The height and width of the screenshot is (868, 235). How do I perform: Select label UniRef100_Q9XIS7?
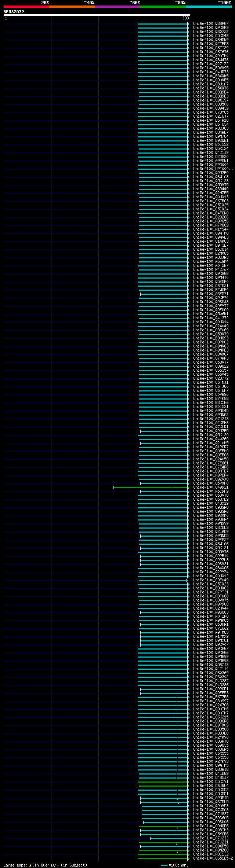(x=211, y=100)
